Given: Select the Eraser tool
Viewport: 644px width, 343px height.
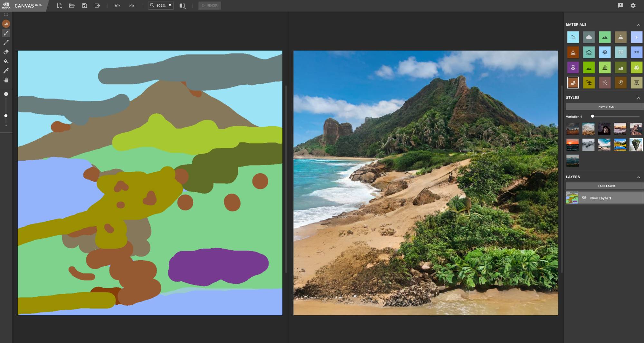Looking at the screenshot, I should pos(5,52).
